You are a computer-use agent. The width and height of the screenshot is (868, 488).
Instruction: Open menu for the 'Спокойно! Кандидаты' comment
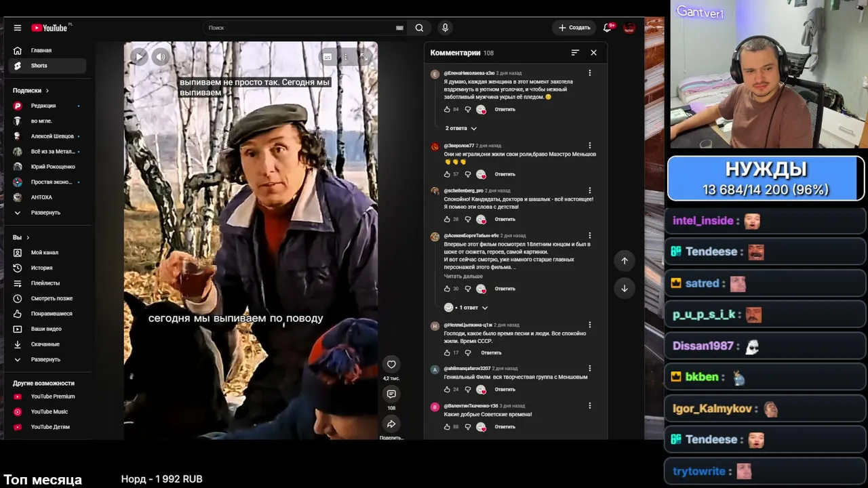589,190
